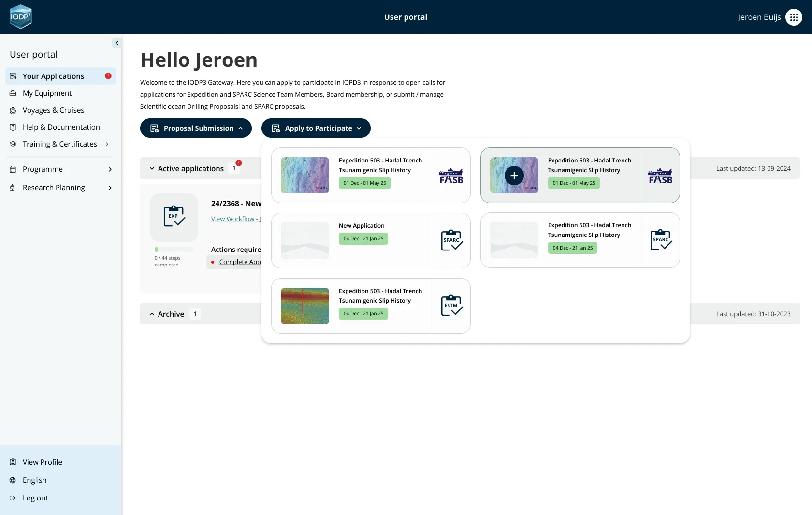Expand the Programme sidebar section
Image resolution: width=812 pixels, height=515 pixels.
pyautogui.click(x=110, y=169)
